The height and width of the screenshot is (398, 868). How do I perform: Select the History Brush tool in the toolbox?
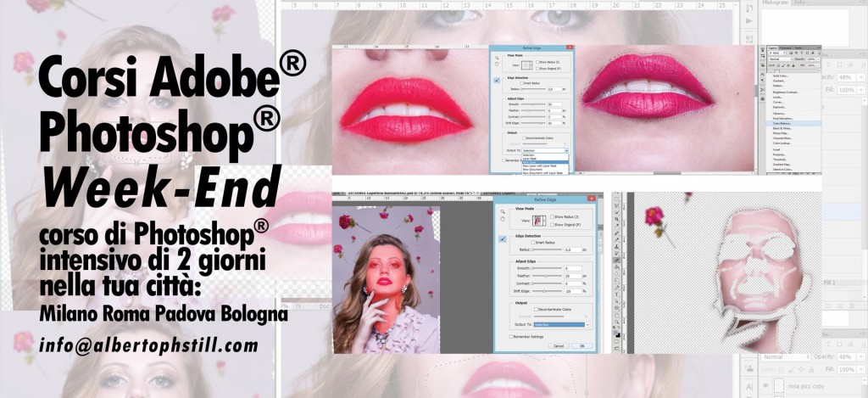click(x=617, y=253)
